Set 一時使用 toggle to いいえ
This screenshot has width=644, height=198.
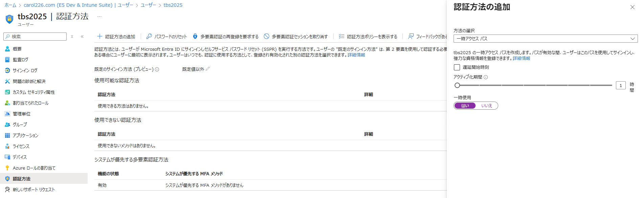[x=487, y=106]
